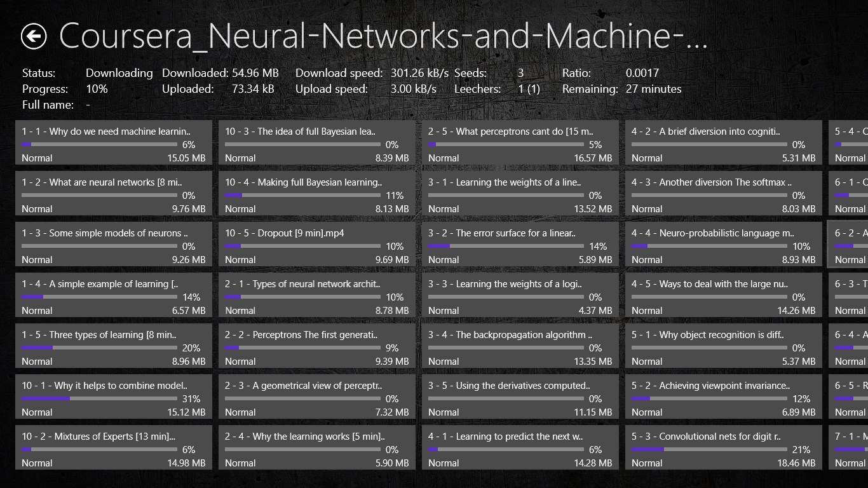Click the progress bar of '10 - 1 - Why it helps to combine models'

click(x=99, y=398)
